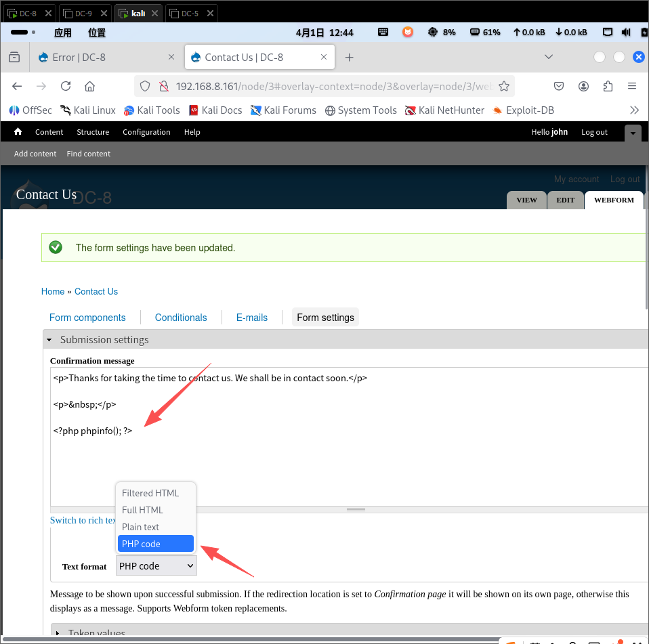Click the Contact Us breadcrumb link
This screenshot has height=644, width=649.
coord(96,291)
